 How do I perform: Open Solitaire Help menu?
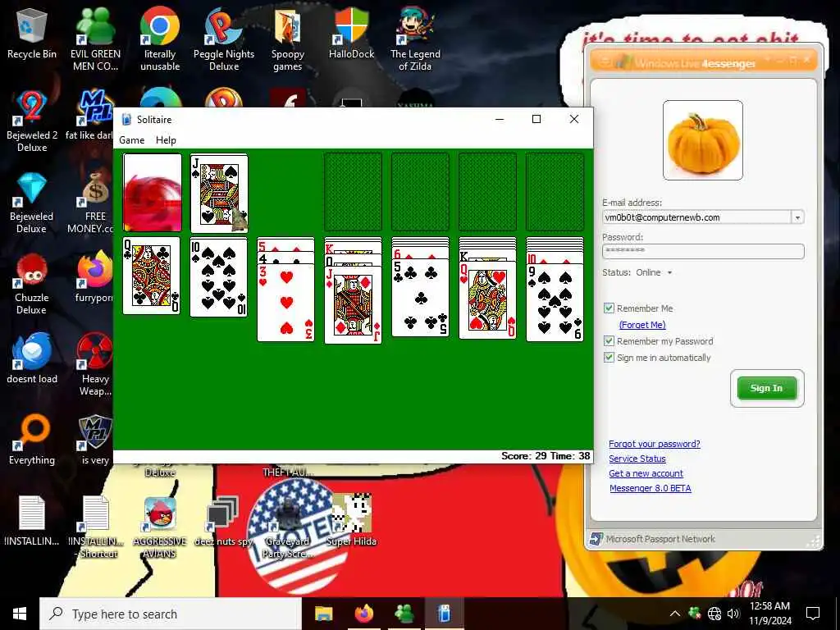166,139
